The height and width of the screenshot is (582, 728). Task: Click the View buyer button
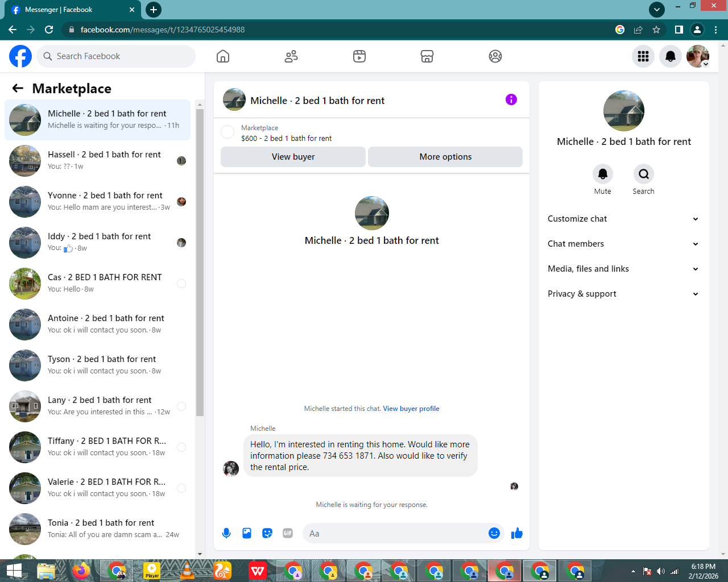(x=293, y=157)
